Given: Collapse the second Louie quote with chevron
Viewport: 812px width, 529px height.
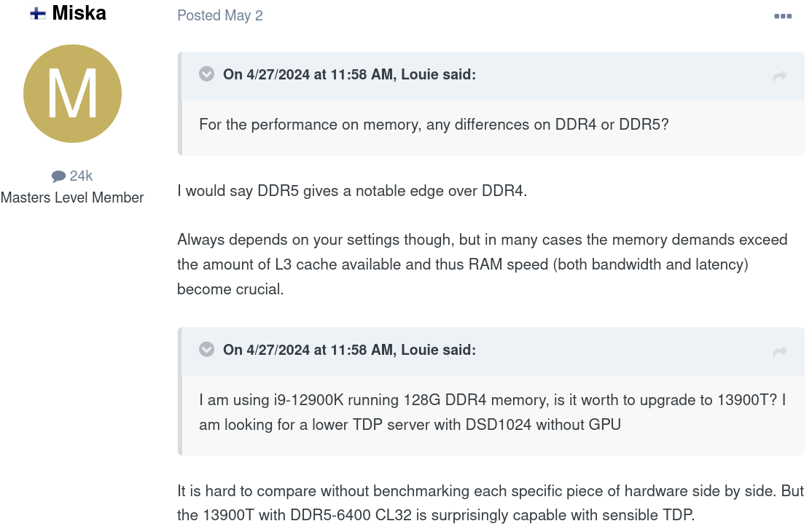Looking at the screenshot, I should [206, 350].
